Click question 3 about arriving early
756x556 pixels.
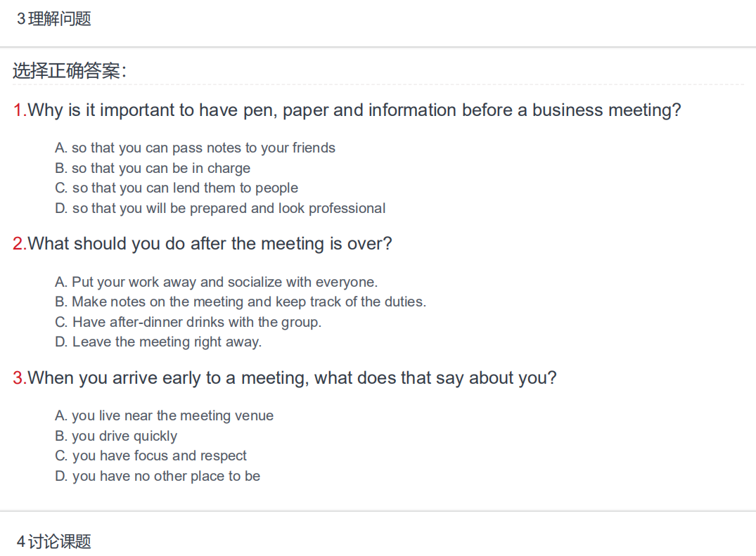pos(284,377)
